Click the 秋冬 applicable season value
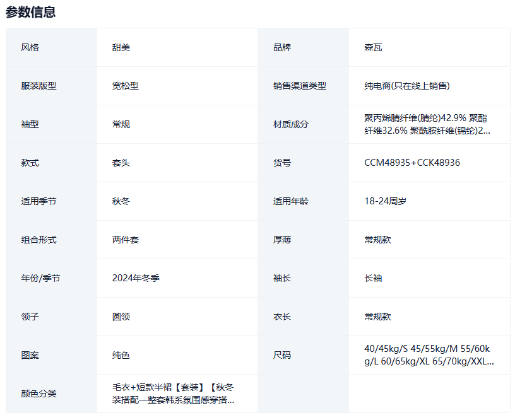This screenshot has width=515, height=420. (x=121, y=201)
